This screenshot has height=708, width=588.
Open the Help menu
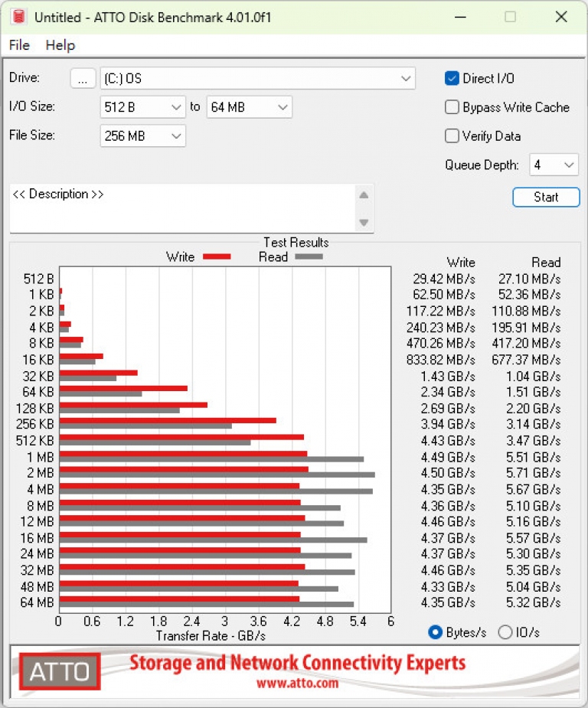click(x=60, y=45)
